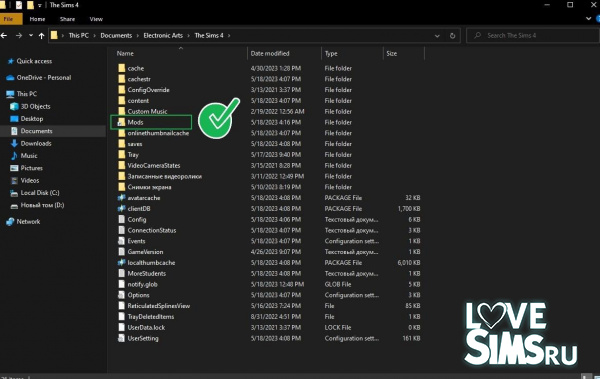Select the GameVersion file icon
600x379 pixels.
(122, 252)
